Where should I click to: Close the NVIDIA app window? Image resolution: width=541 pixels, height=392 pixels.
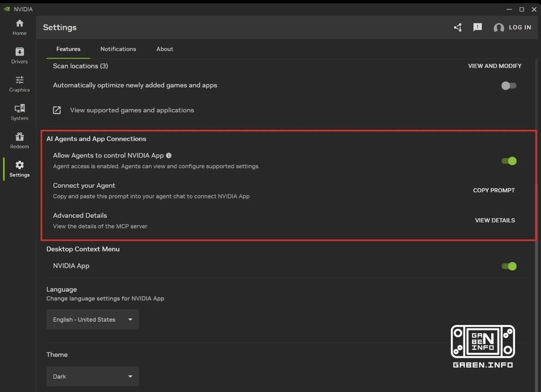[x=534, y=9]
